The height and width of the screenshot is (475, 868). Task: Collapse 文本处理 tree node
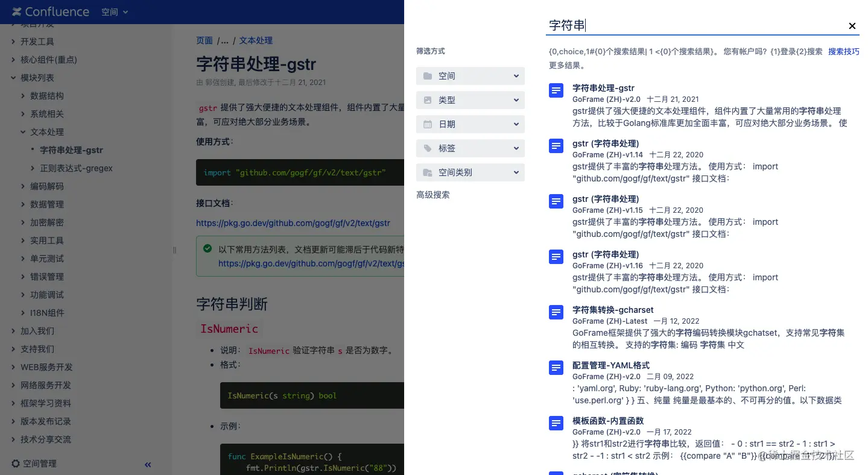click(23, 132)
